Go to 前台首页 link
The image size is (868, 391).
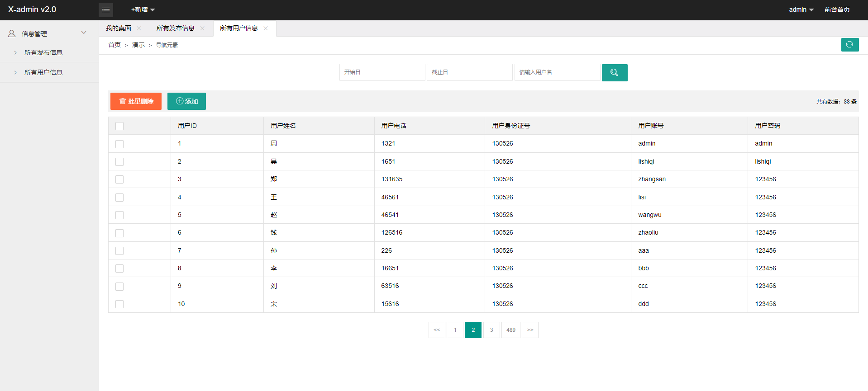[x=837, y=9]
